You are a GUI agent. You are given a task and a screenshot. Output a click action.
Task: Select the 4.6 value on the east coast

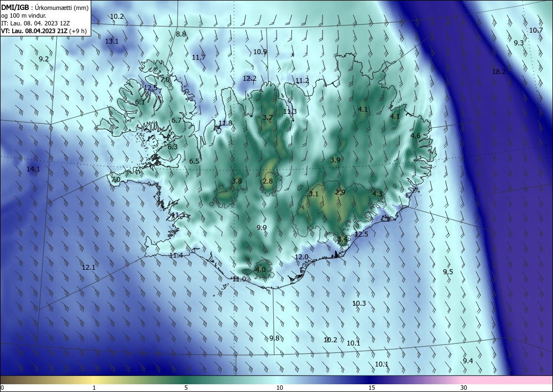[x=415, y=135]
